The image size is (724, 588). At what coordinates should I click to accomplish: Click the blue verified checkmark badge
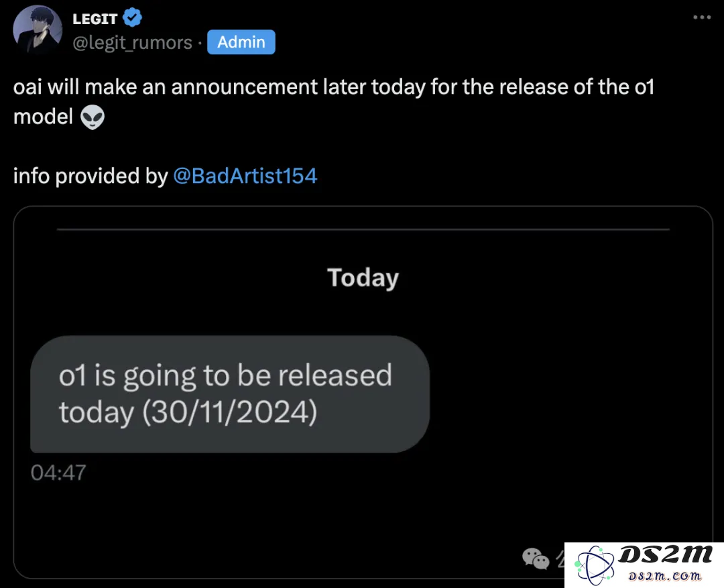pyautogui.click(x=133, y=18)
